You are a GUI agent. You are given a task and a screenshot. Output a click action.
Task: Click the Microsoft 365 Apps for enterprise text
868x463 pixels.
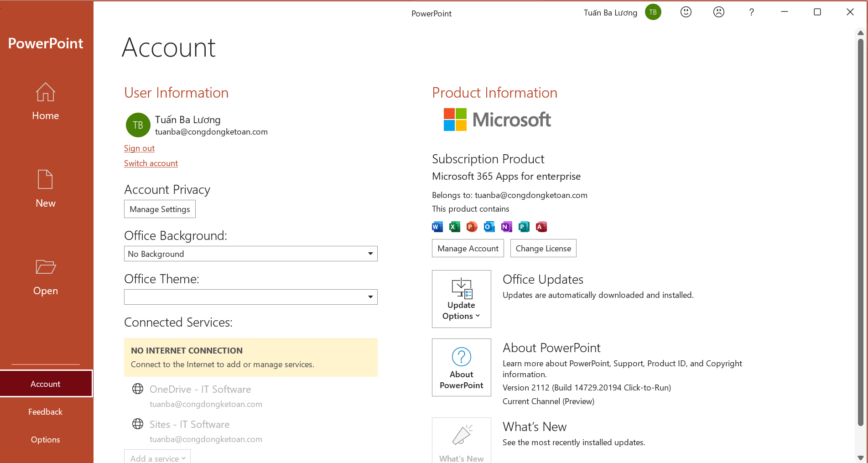506,176
